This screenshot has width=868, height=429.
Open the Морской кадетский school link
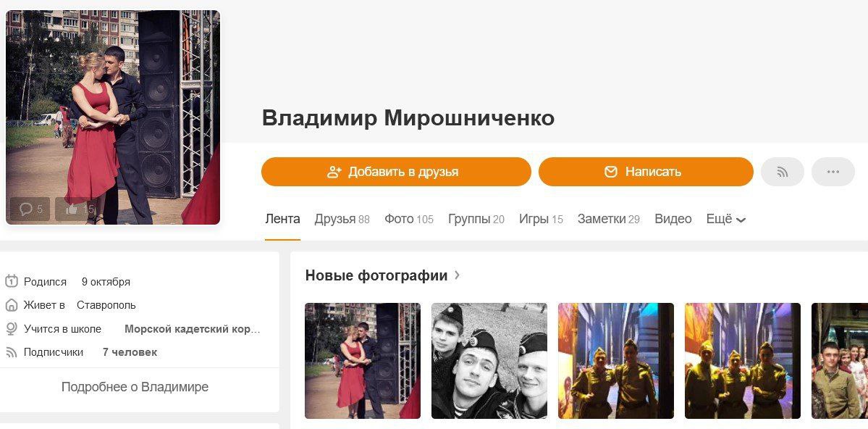coord(192,329)
